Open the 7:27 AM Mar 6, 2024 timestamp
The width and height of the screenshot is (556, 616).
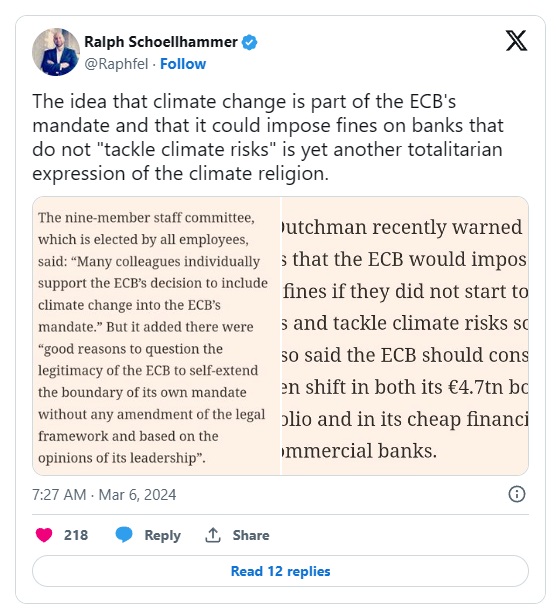104,495
